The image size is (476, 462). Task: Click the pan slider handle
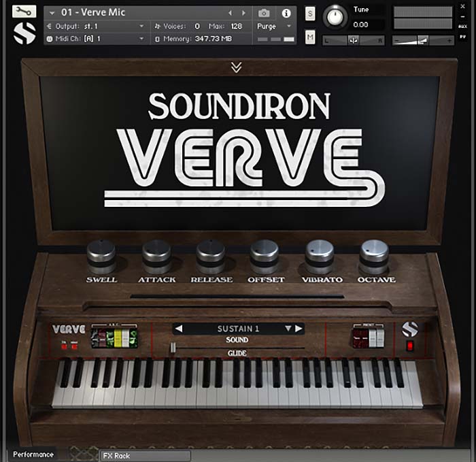tap(354, 40)
